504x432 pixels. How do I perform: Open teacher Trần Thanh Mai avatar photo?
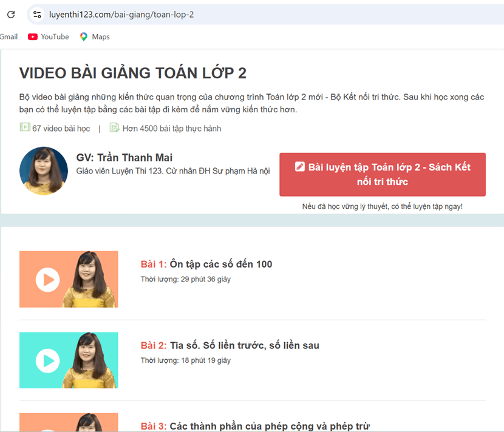pos(44,171)
